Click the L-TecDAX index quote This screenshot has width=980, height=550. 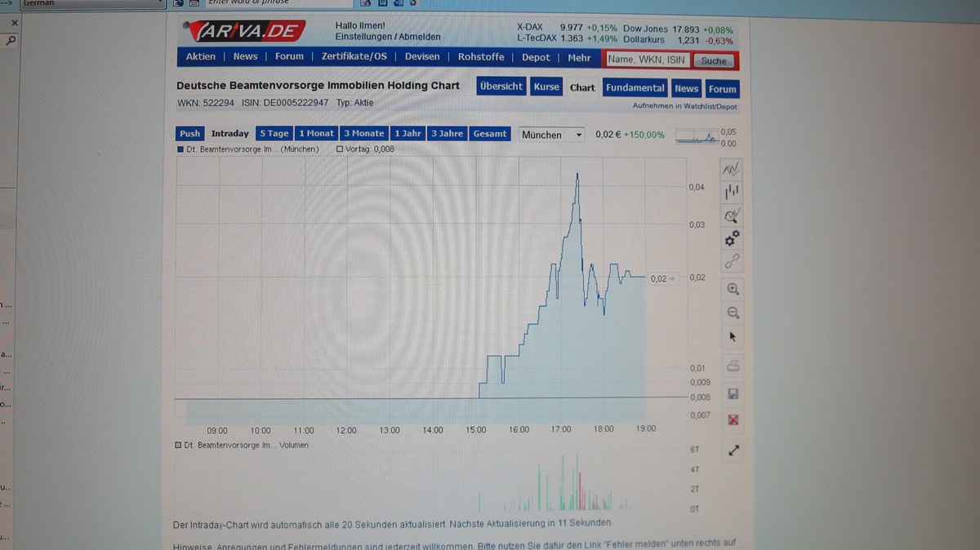click(568, 39)
